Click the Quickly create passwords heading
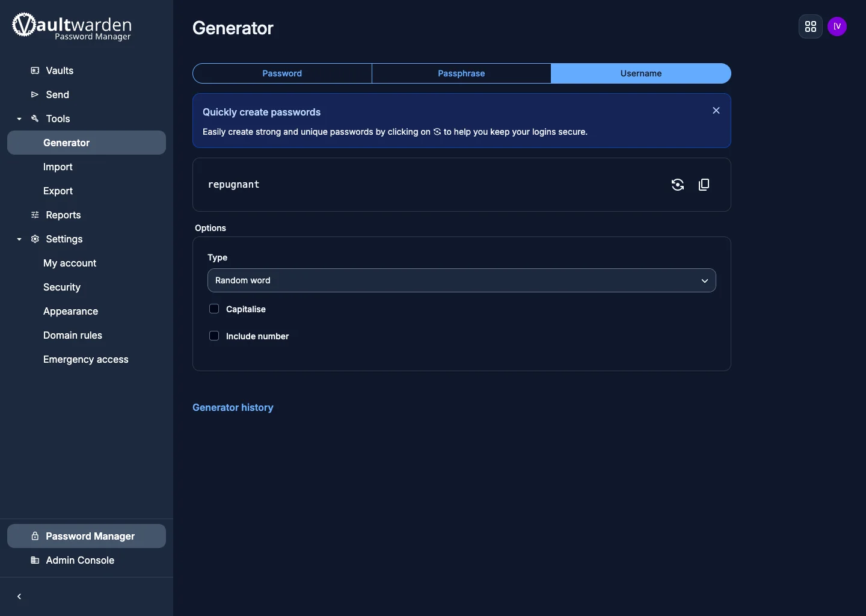The image size is (866, 616). click(262, 112)
